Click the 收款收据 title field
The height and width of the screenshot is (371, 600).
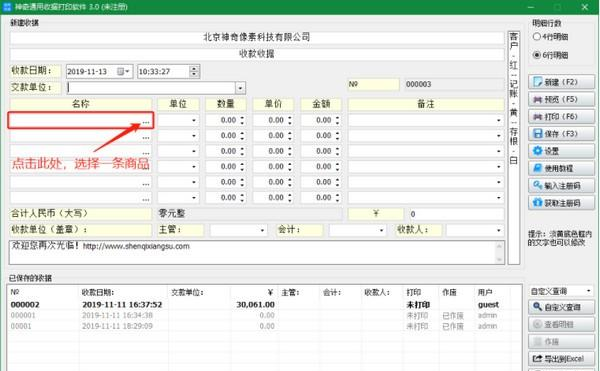(x=257, y=54)
